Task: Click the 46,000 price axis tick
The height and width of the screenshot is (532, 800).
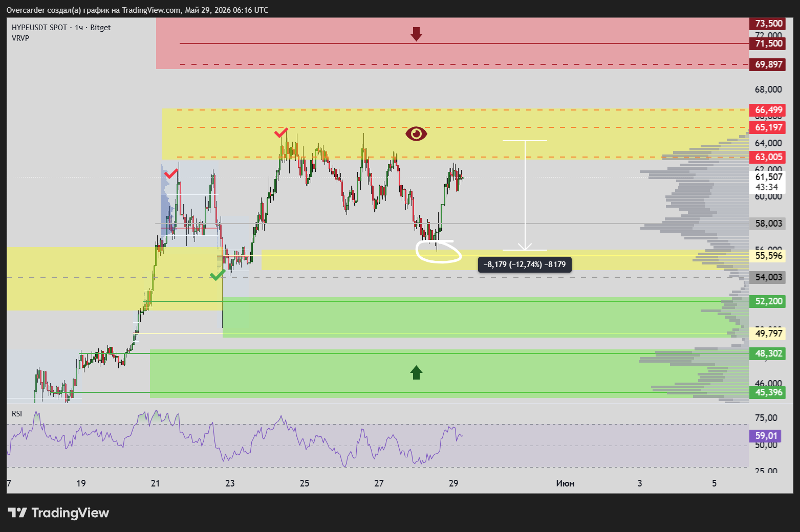Action: coord(768,383)
